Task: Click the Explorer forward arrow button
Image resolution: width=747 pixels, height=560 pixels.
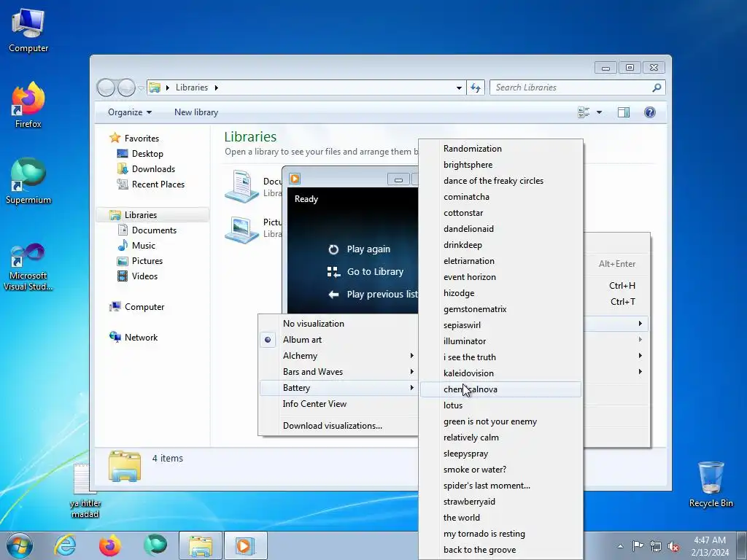Action: (126, 87)
